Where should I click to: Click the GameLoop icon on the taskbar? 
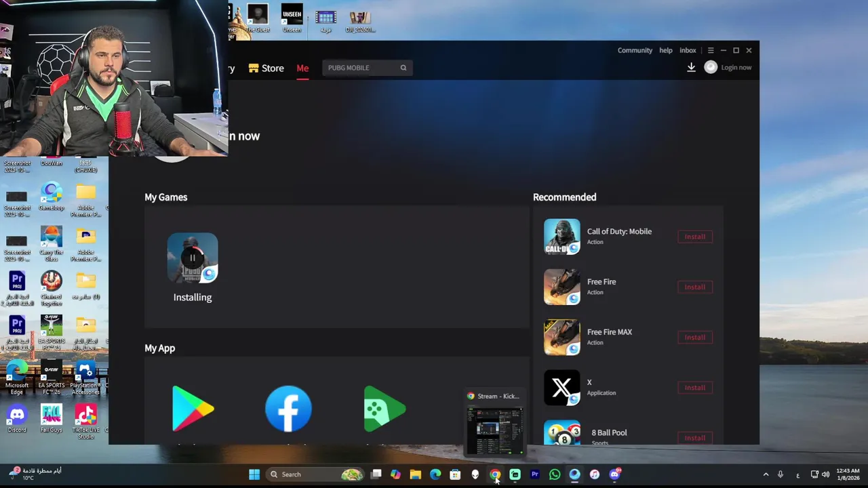coord(574,474)
